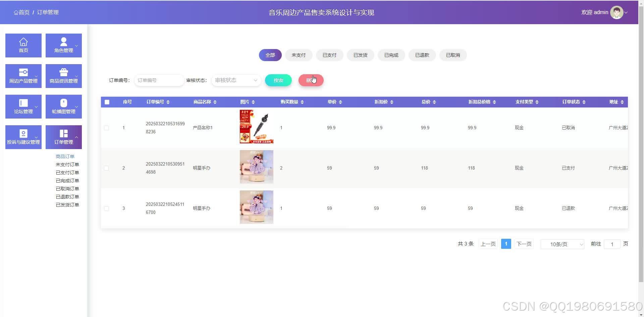Image resolution: width=644 pixels, height=317 pixels.
Task: Check the select-all checkbox in the table header
Action: click(x=107, y=102)
